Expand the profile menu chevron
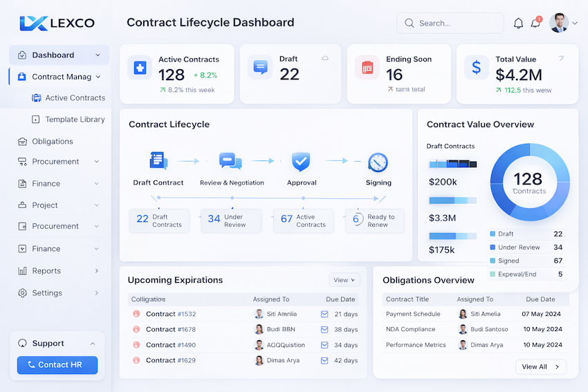588x392 pixels. coord(575,24)
